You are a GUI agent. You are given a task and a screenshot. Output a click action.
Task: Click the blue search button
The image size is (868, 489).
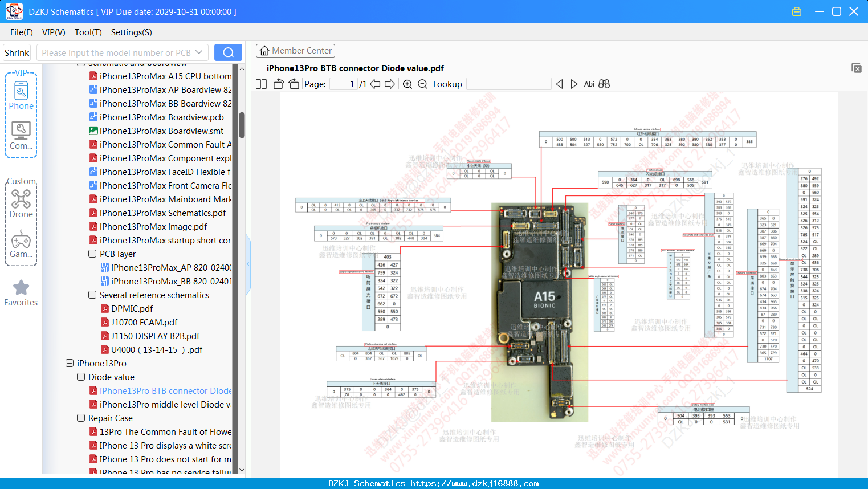click(x=228, y=52)
